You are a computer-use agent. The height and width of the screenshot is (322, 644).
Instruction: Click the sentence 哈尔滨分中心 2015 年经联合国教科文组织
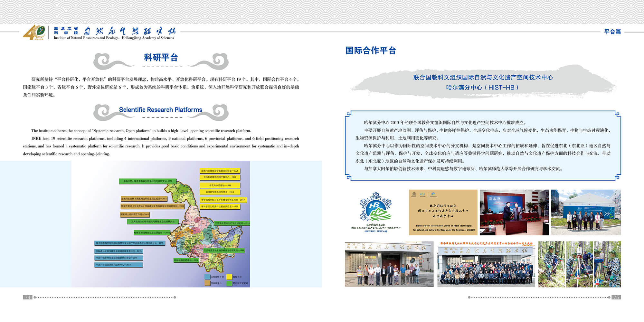pos(445,123)
